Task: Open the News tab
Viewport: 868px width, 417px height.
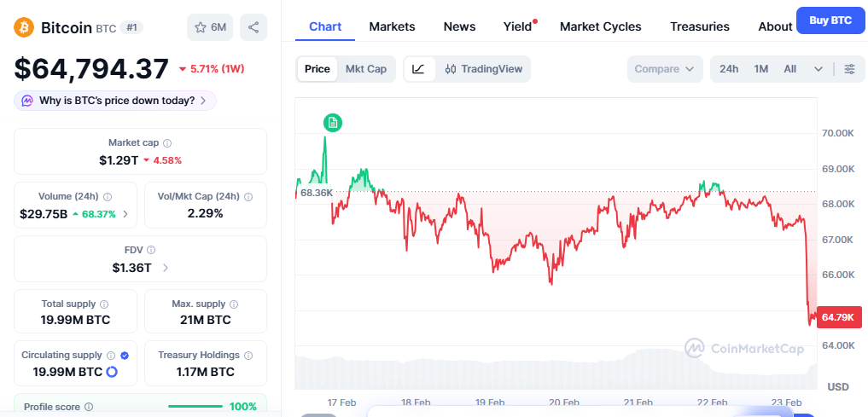Action: click(x=459, y=26)
